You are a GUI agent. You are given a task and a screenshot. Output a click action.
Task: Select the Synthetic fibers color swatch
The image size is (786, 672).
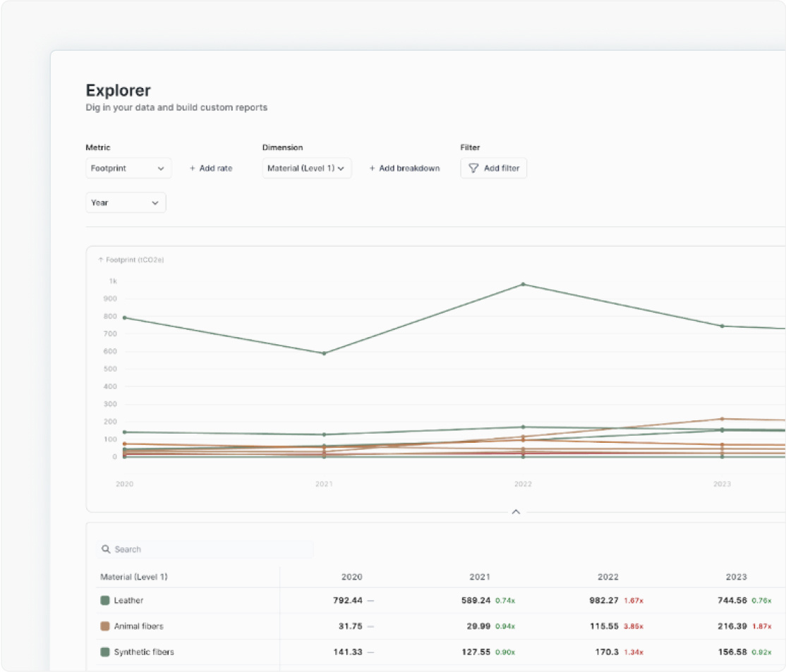click(104, 652)
